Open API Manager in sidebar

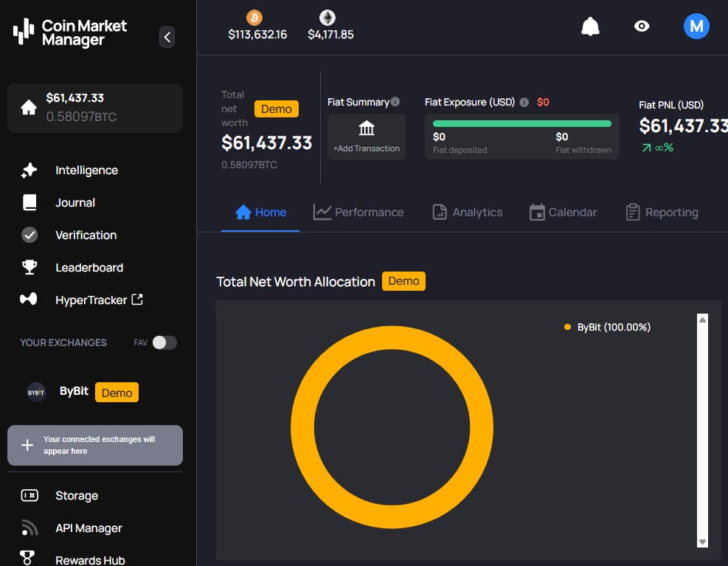(x=89, y=528)
